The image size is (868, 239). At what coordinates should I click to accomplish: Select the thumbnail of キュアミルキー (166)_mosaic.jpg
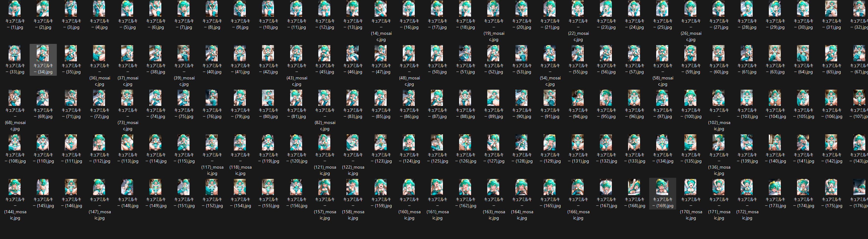(578, 187)
